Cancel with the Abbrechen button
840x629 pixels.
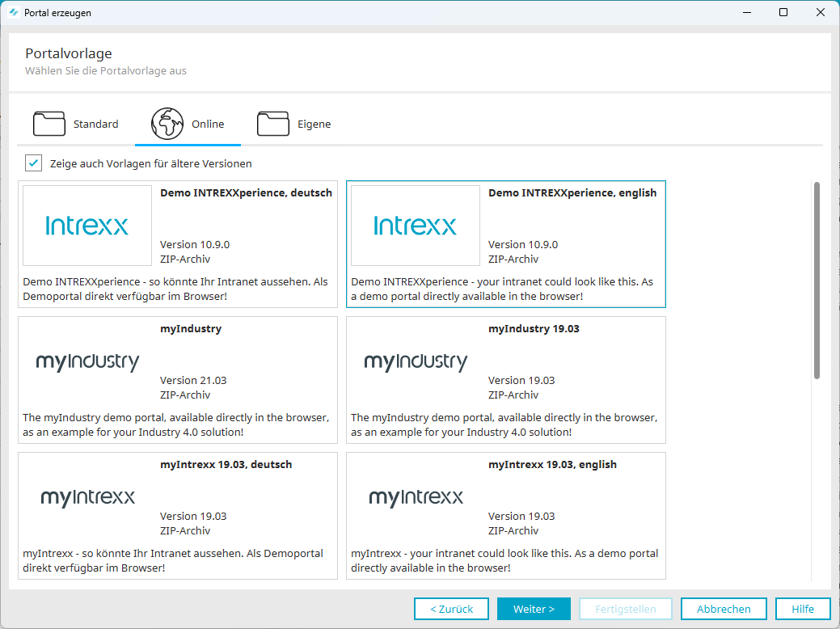point(724,609)
